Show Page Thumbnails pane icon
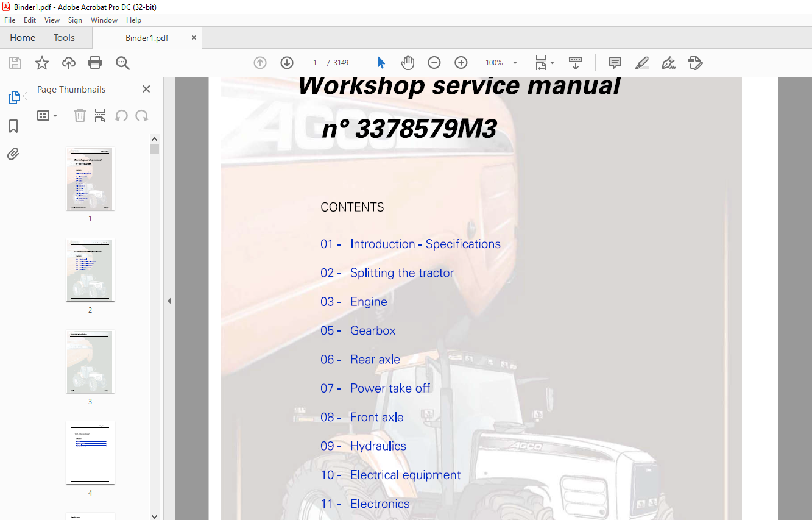The height and width of the screenshot is (520, 812). [13, 98]
